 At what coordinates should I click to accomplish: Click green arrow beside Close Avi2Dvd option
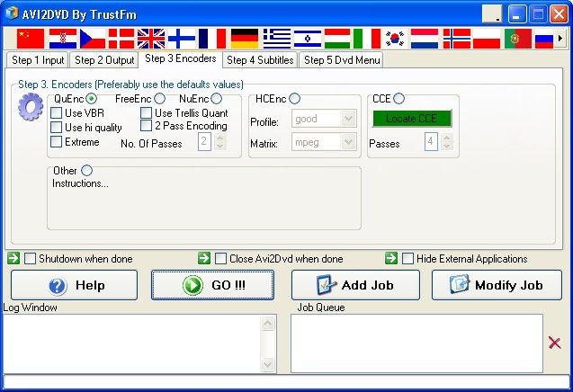point(204,258)
